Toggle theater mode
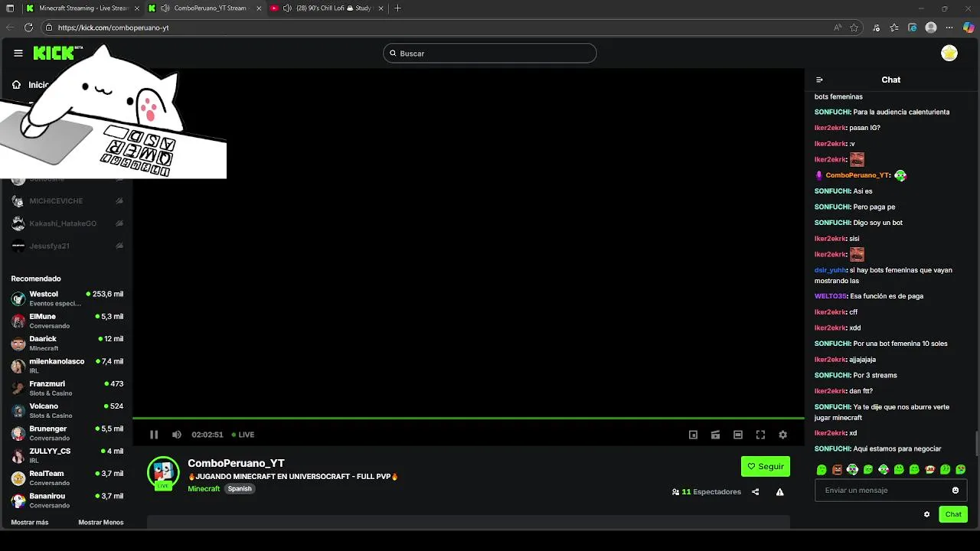 (738, 435)
